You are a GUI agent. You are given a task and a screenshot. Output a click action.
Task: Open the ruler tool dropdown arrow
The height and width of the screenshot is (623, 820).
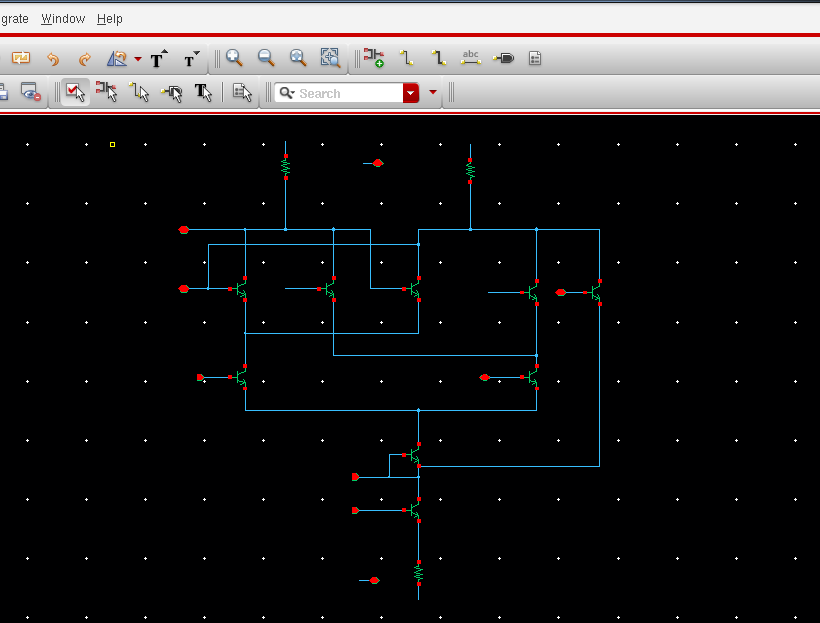coord(138,59)
